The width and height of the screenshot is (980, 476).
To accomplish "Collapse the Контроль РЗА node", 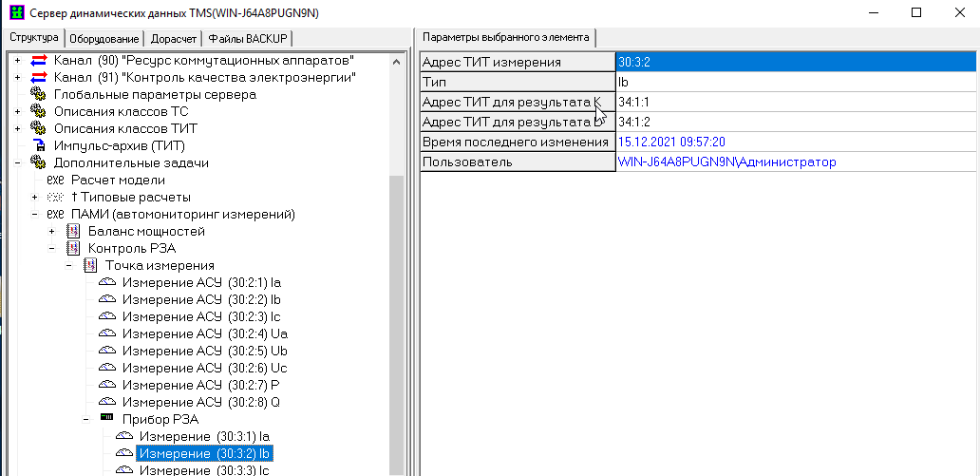I will (52, 249).
